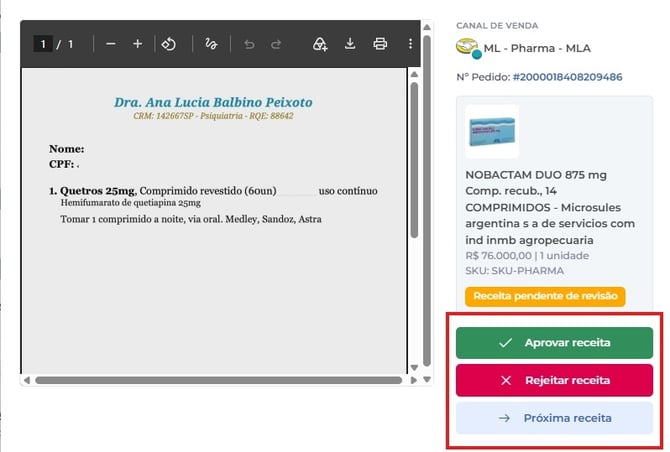Undo last annotation in PDF viewer
670x452 pixels.
(x=249, y=44)
